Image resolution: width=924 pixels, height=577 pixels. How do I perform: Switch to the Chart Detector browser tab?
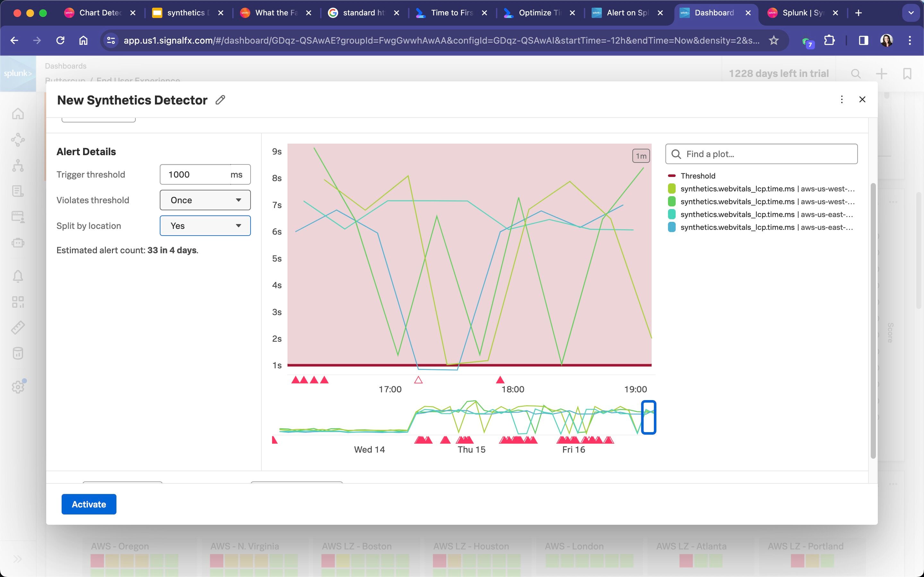pyautogui.click(x=100, y=13)
